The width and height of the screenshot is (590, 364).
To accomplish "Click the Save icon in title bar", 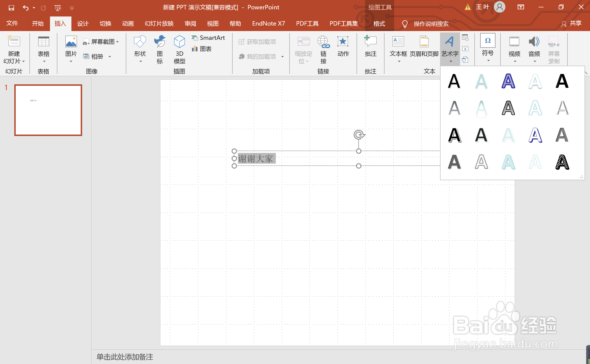I will [11, 8].
